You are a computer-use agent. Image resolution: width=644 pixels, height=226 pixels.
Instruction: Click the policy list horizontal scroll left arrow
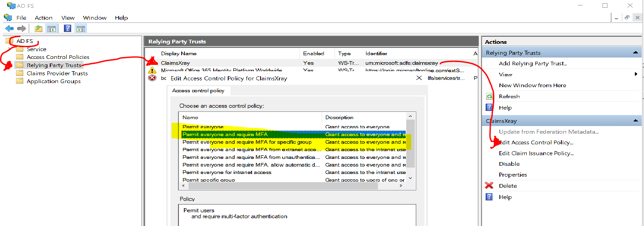pos(183,186)
